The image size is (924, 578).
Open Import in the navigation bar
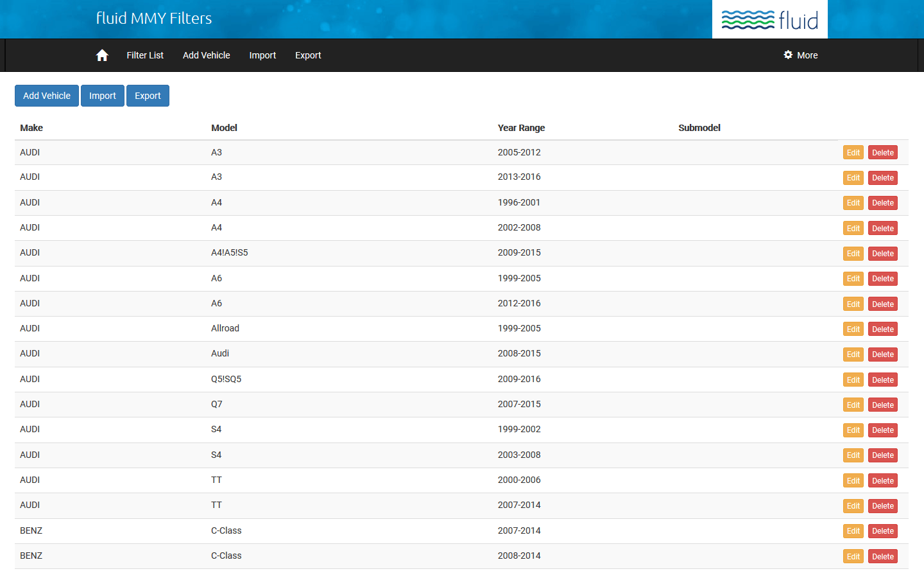[262, 55]
